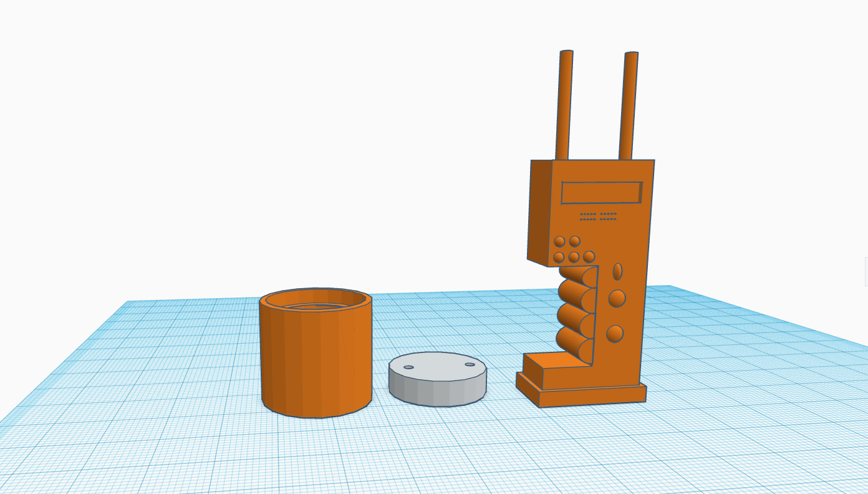The image size is (868, 494).
Task: Click the top ridged grip cylinder
Action: click(577, 275)
